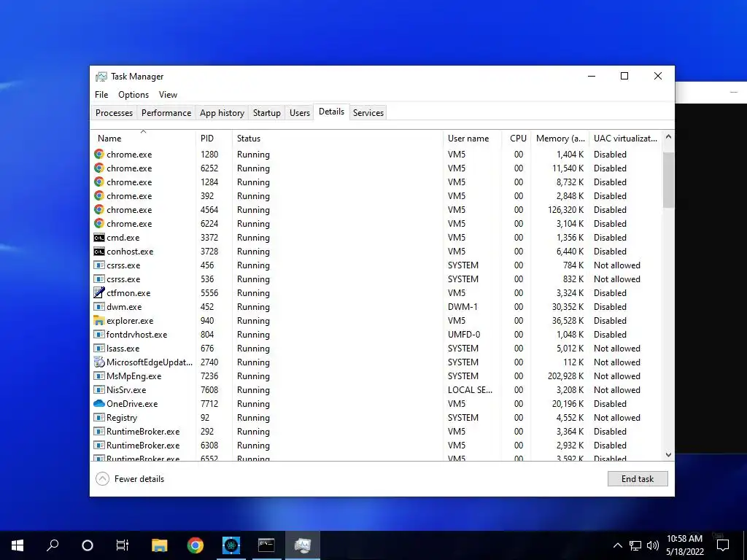Click the OneDrive.exe cloud icon
This screenshot has width=747, height=560.
tap(99, 403)
